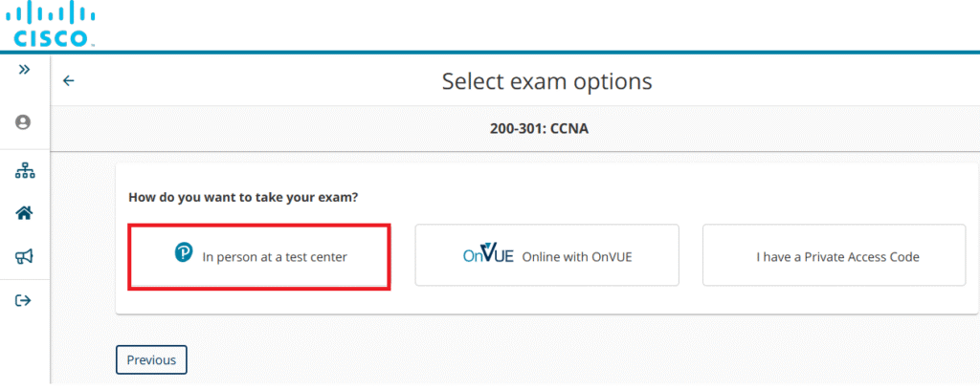980x390 pixels.
Task: Click the Cisco bridge bars logo
Action: point(53,14)
